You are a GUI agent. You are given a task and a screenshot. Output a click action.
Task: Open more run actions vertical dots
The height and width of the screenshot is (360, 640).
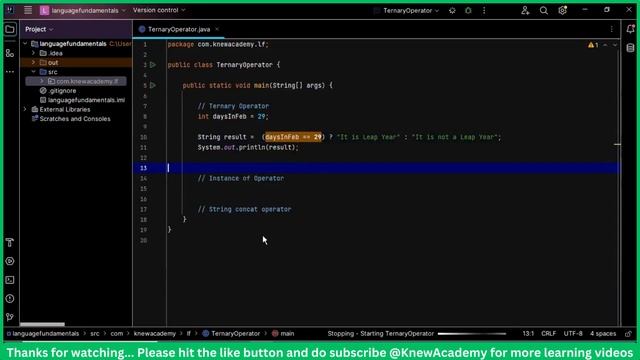click(x=484, y=11)
